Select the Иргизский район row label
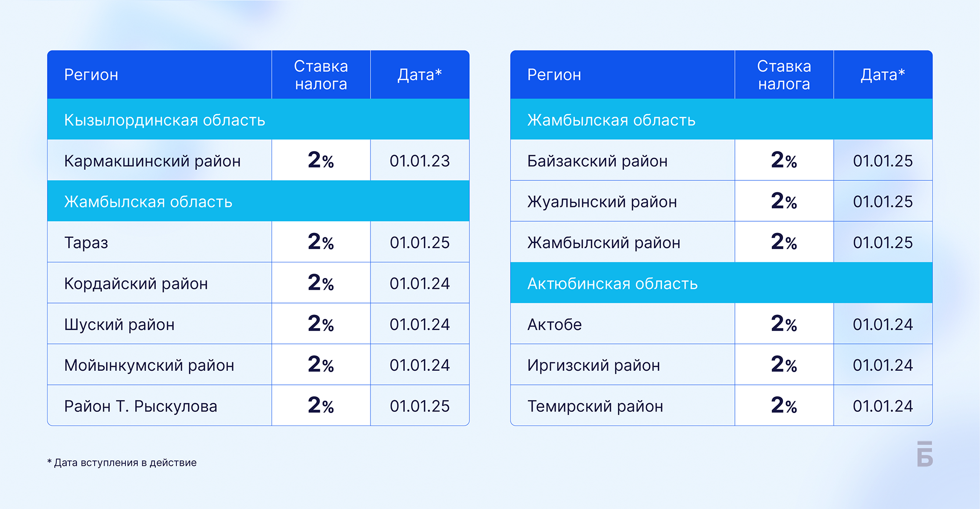The image size is (980, 509). [593, 365]
